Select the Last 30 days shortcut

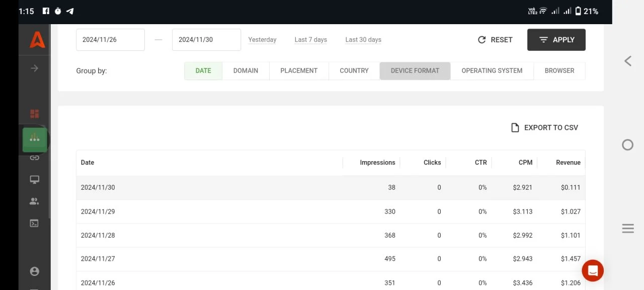(x=363, y=40)
